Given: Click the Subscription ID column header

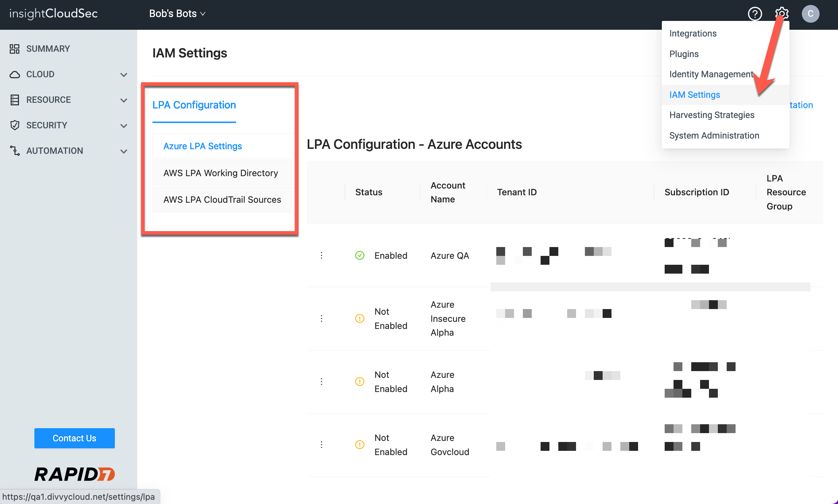Looking at the screenshot, I should point(697,192).
